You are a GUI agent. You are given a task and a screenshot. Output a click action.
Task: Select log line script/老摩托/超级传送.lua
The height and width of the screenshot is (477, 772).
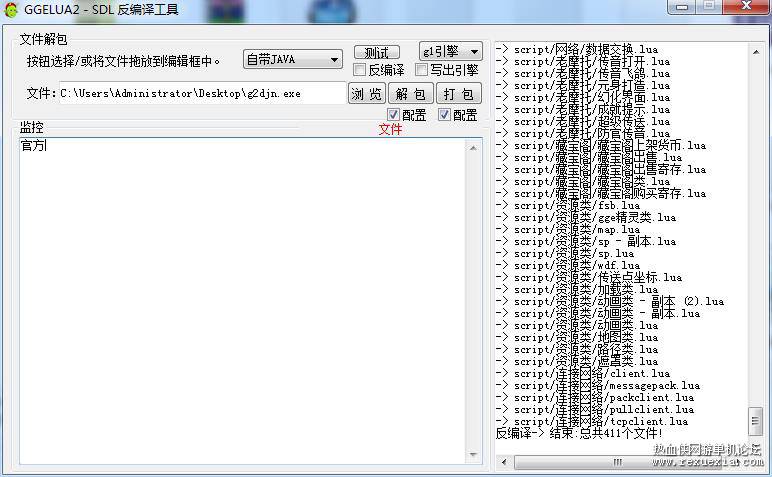(x=583, y=122)
